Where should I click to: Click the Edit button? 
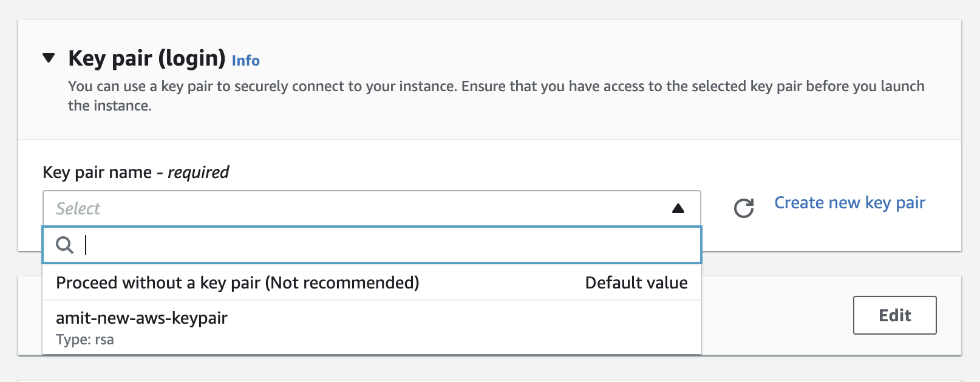tap(894, 315)
